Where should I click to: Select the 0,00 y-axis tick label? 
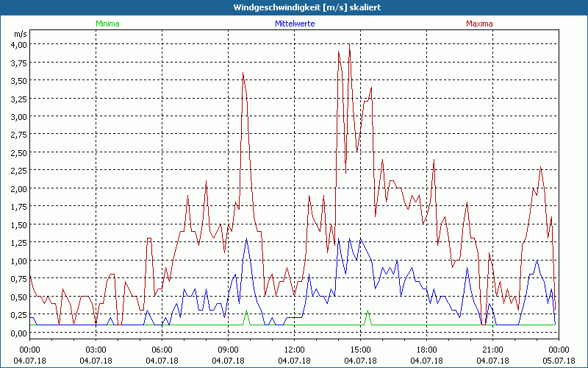pyautogui.click(x=18, y=333)
